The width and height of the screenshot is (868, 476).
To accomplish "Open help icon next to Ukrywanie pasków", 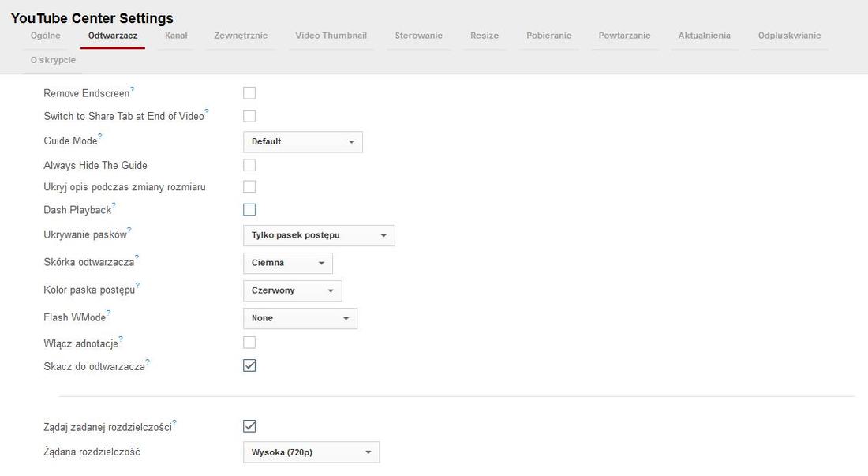I will pos(129,229).
